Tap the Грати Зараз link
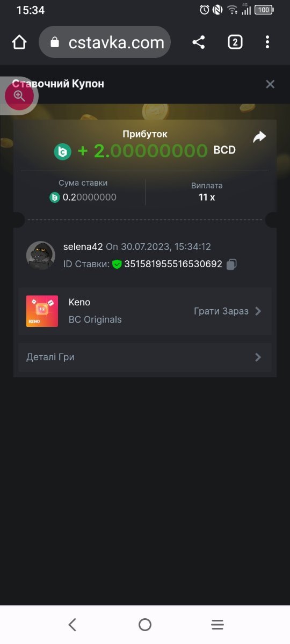 (221, 311)
